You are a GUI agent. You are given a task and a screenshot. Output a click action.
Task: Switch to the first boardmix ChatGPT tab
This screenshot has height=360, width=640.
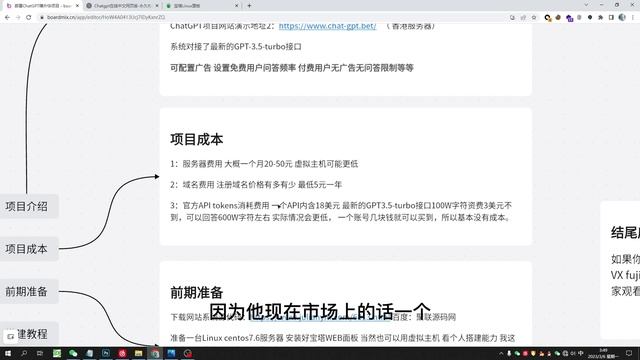click(41, 6)
